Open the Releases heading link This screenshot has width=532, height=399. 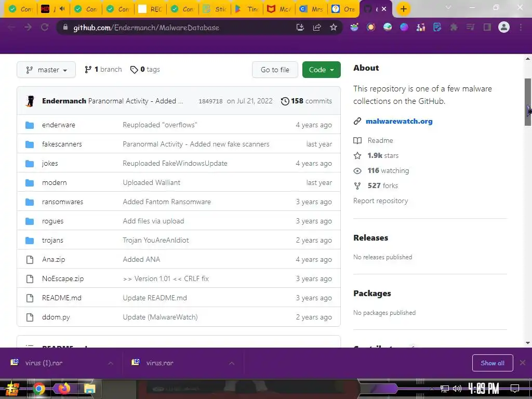click(x=370, y=238)
